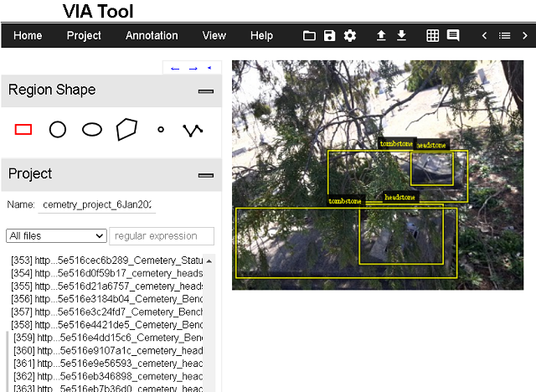536x392 pixels.
Task: Click blue left arrow above panel
Action: coord(175,69)
